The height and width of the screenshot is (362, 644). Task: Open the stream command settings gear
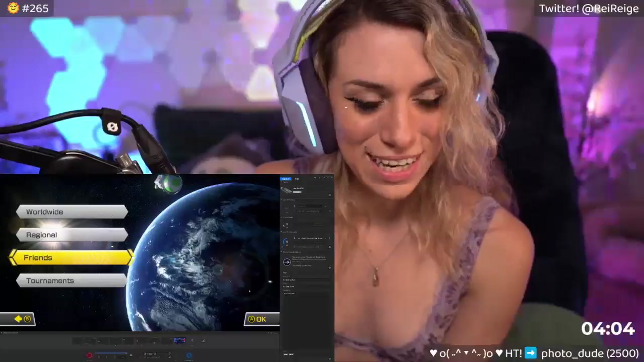tap(330, 267)
